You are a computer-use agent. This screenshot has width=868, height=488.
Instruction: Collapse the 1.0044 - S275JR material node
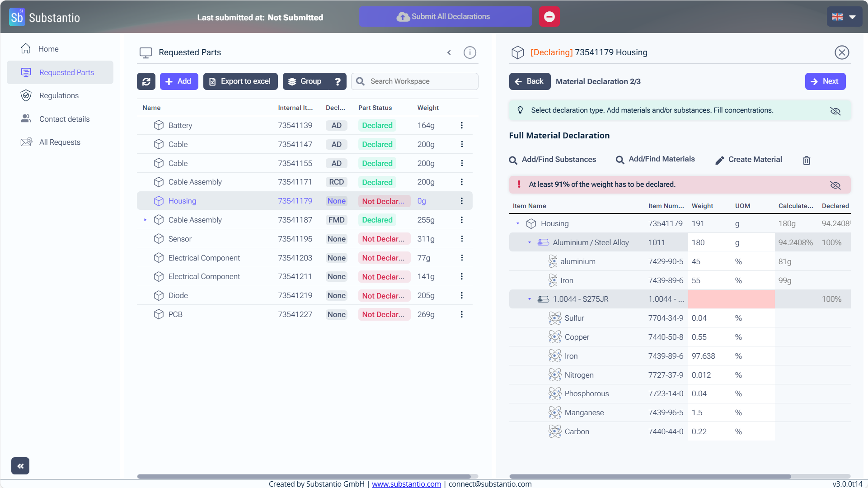click(530, 299)
